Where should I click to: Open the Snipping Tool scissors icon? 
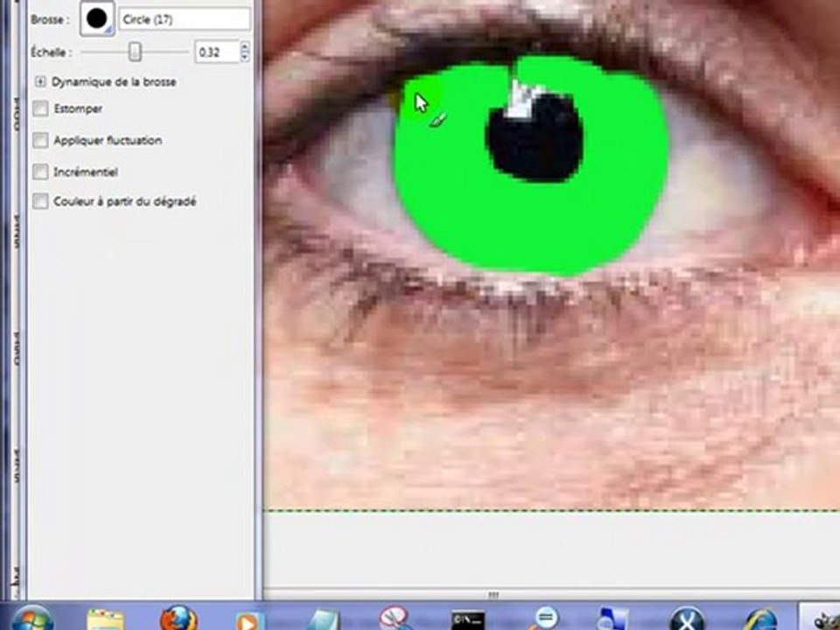coord(395,619)
